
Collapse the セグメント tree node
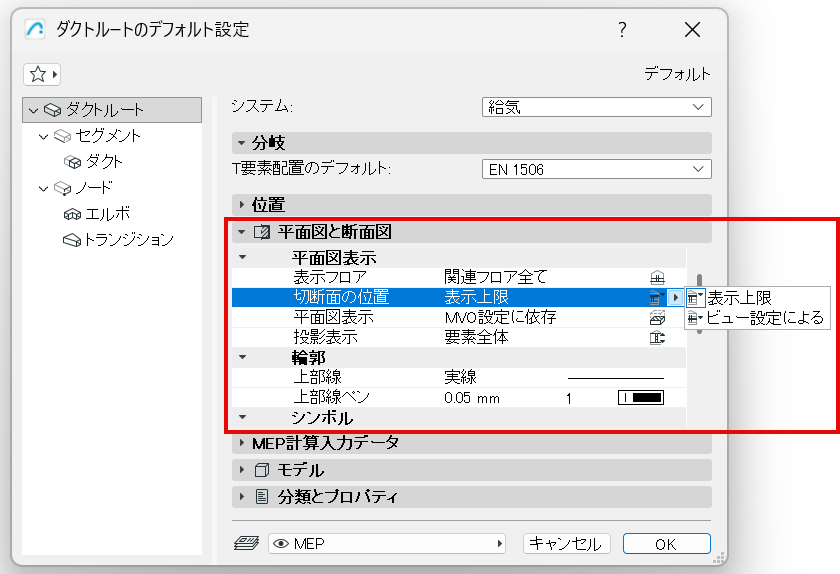(x=43, y=136)
